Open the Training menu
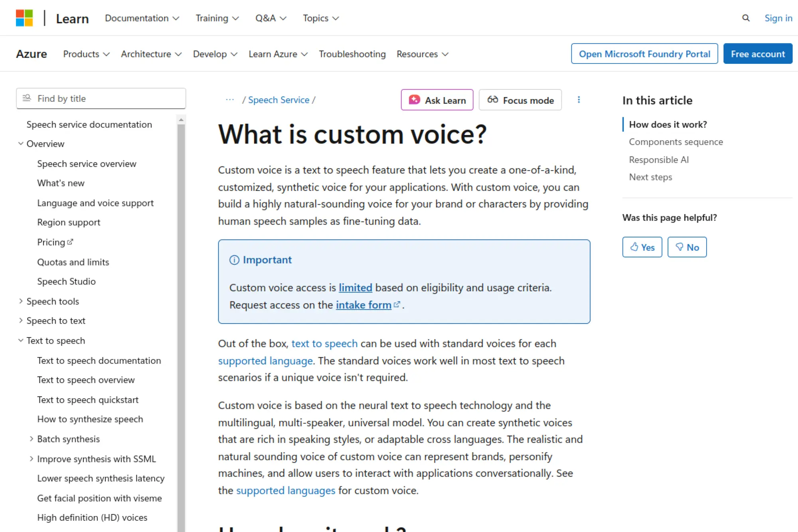798x532 pixels. tap(217, 18)
